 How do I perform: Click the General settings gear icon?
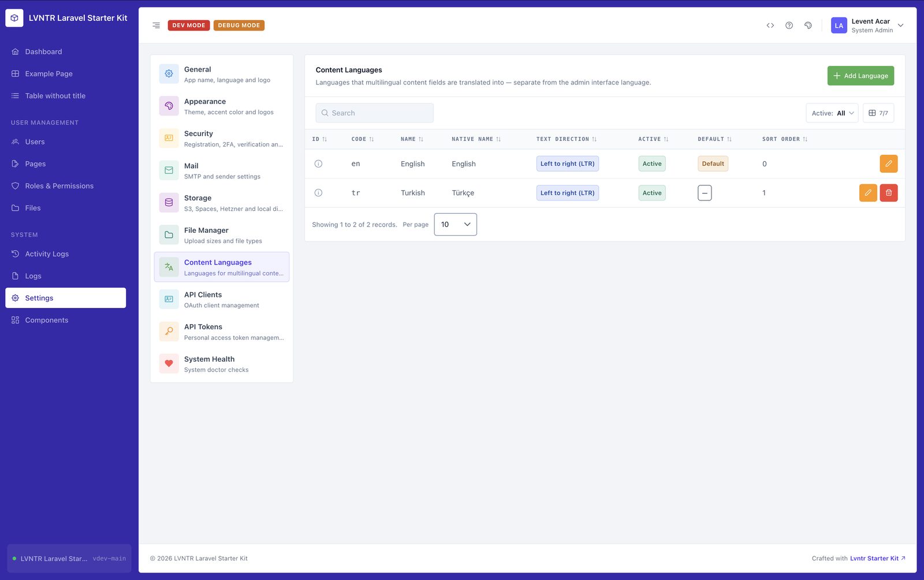169,74
